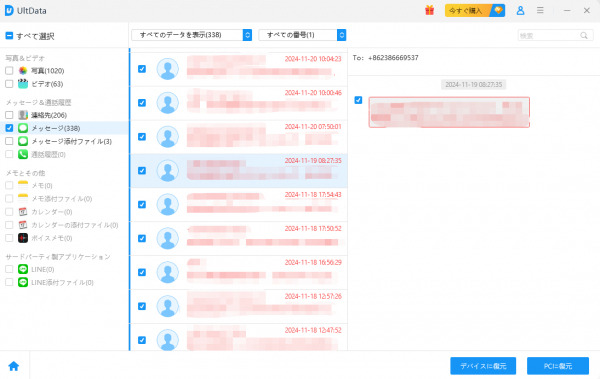Uncheck message dated 2024-11-20 10:00:46

(x=142, y=103)
